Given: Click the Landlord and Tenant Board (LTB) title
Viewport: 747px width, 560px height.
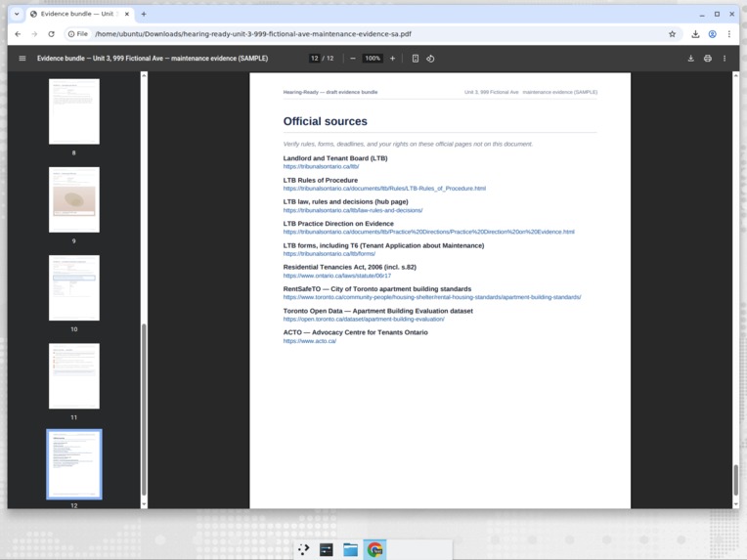Looking at the screenshot, I should (335, 158).
